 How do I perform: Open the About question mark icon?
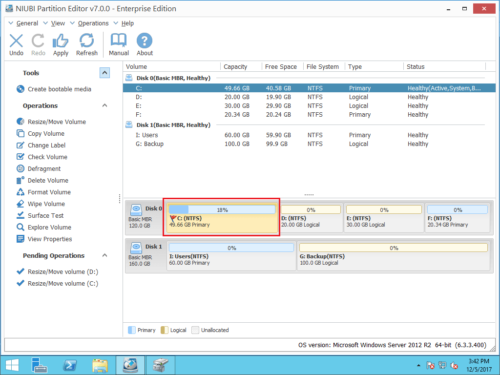pos(144,41)
